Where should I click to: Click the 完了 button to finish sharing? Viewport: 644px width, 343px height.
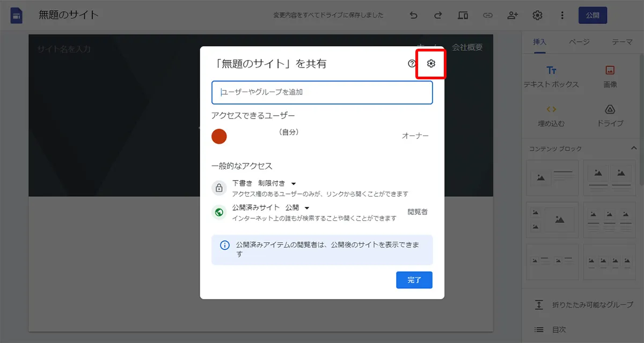tap(414, 280)
